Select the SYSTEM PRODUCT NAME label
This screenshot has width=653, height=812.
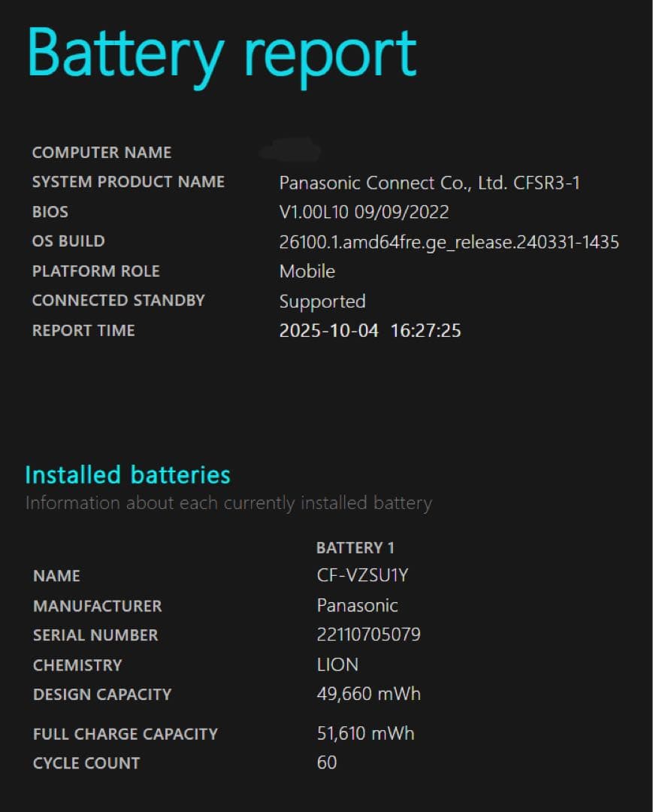click(x=128, y=182)
